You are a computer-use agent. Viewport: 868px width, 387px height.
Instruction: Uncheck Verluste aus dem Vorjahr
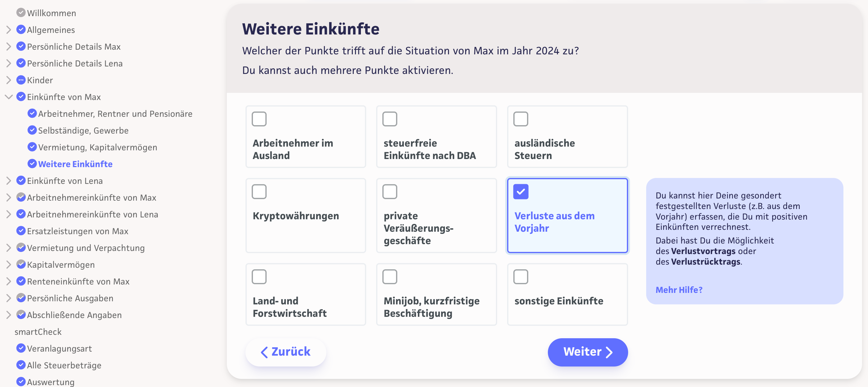tap(520, 192)
